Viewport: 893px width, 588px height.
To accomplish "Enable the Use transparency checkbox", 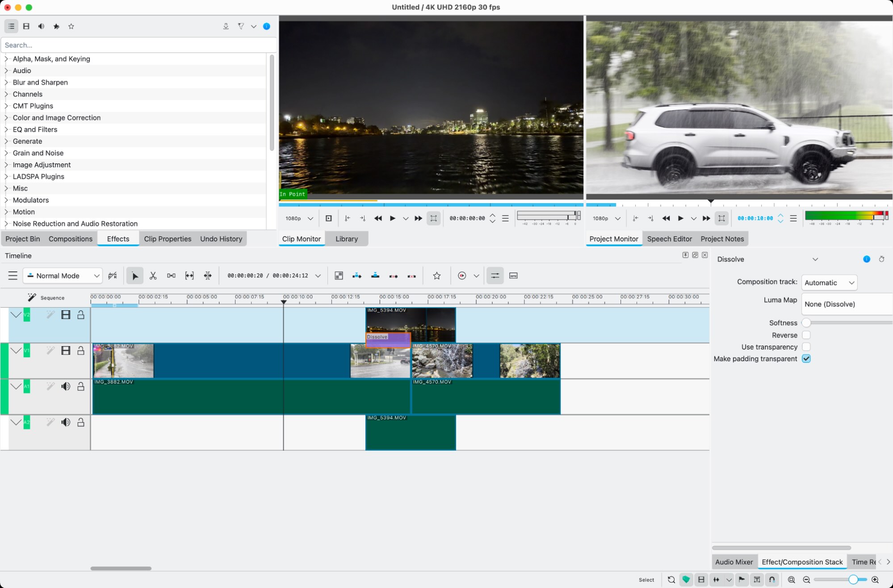I will [x=806, y=347].
